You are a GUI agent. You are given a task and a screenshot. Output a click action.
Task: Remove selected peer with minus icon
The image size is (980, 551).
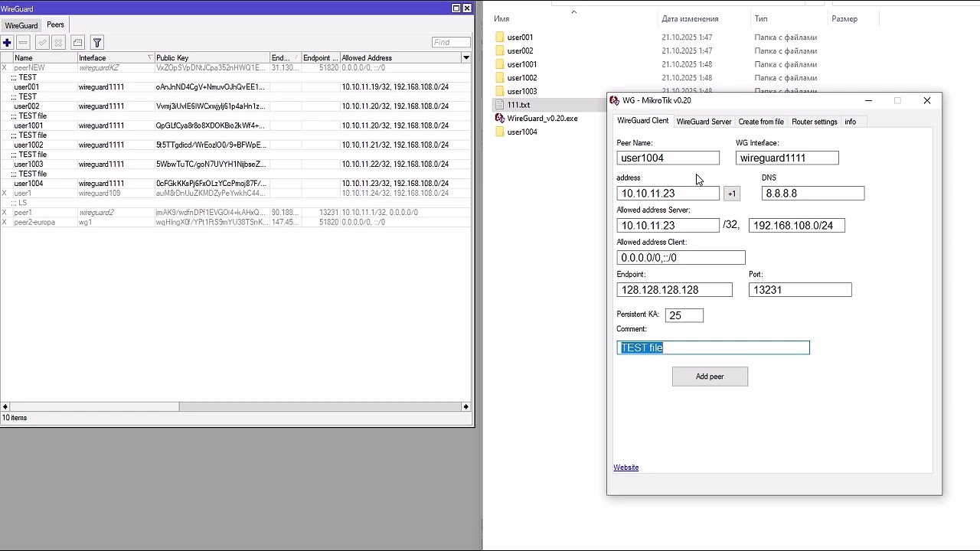(23, 43)
